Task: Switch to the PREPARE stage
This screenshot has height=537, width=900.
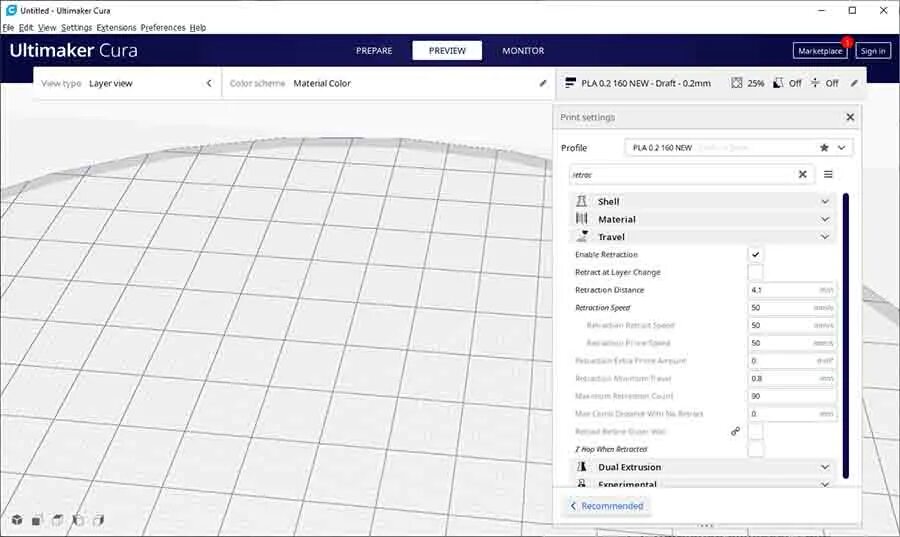Action: [x=374, y=50]
